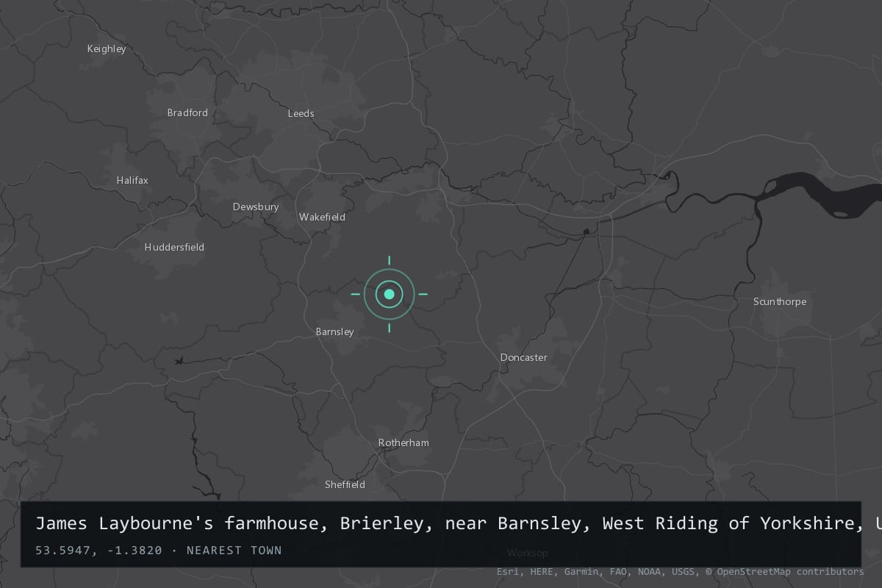Click the coordinates 53.5947, -1.3820 text
This screenshot has width=882, height=588.
(x=98, y=551)
